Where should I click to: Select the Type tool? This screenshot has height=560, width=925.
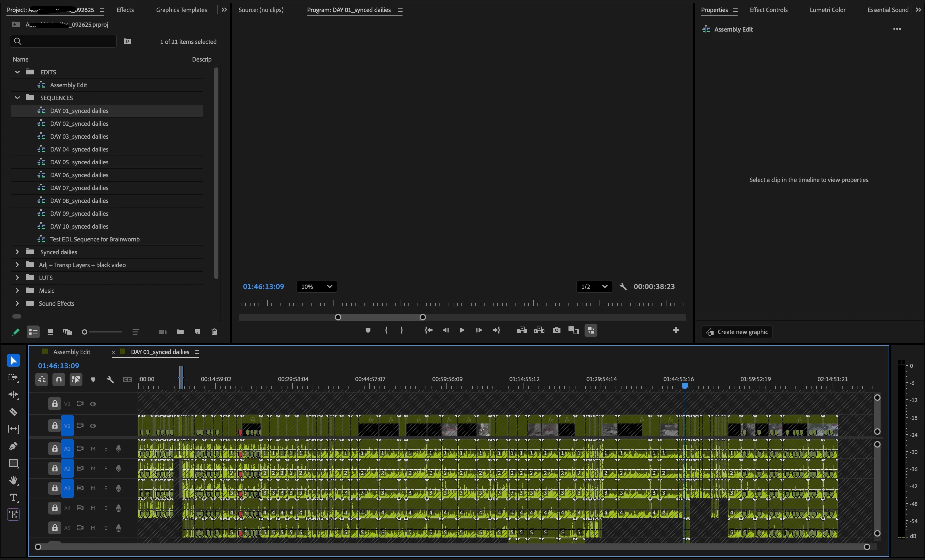tap(13, 498)
